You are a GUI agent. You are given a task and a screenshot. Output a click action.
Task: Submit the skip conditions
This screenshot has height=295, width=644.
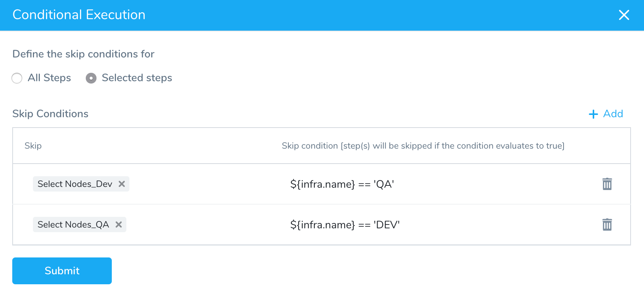click(62, 271)
